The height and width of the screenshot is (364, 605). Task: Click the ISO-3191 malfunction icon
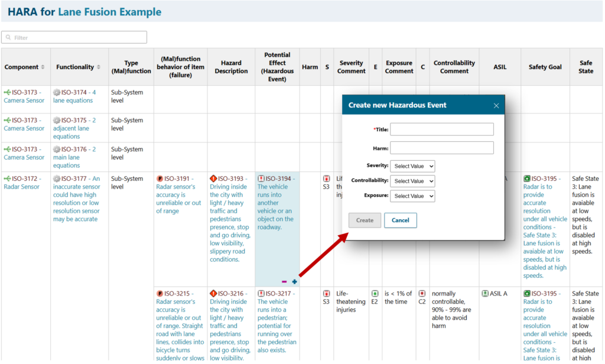[x=160, y=178]
